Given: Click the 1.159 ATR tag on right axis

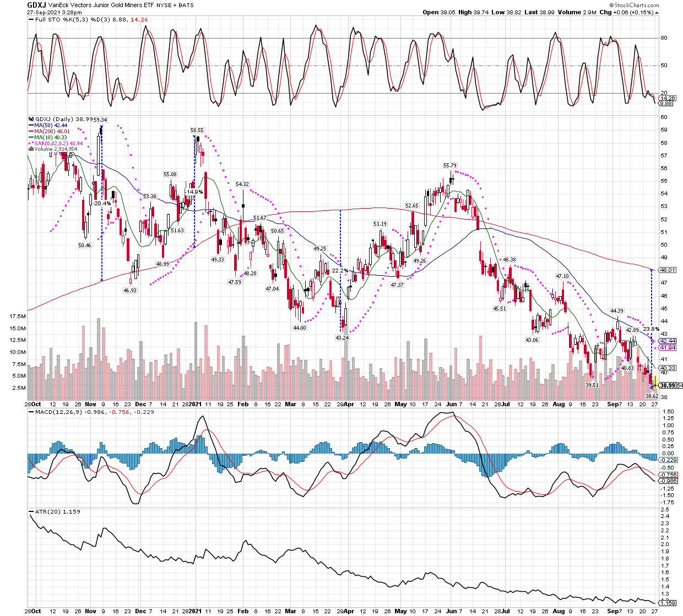Looking at the screenshot, I should pyautogui.click(x=668, y=603).
